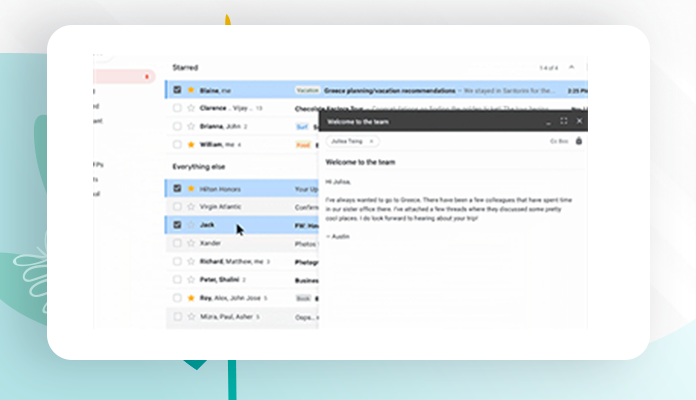Tick the checkbox for Brianna's email

click(x=177, y=127)
